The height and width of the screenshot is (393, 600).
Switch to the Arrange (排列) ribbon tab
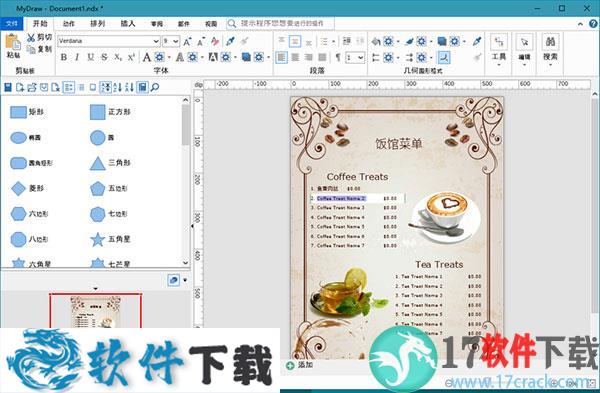98,23
